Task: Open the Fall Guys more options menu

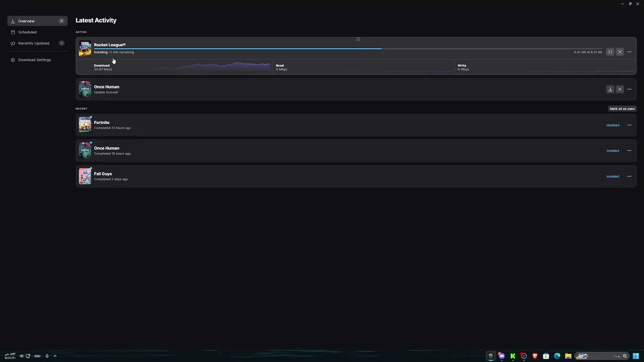Action: tap(629, 176)
